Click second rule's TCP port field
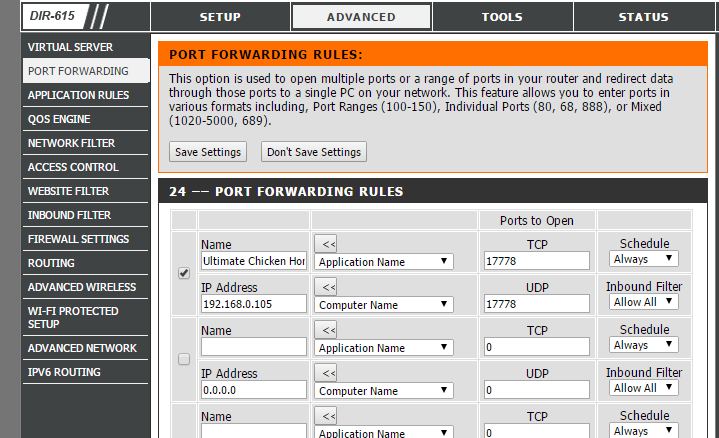719x438 pixels. 536,347
